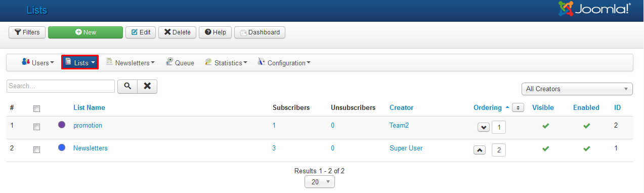Tick the checkbox for the promotion row
Viewport: 644px width, 193px height.
point(36,127)
